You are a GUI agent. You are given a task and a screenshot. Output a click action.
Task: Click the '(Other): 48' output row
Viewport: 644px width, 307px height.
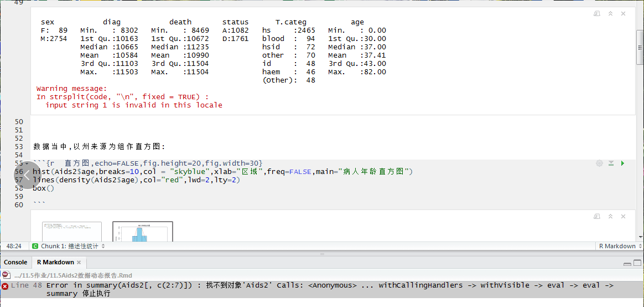click(x=289, y=80)
